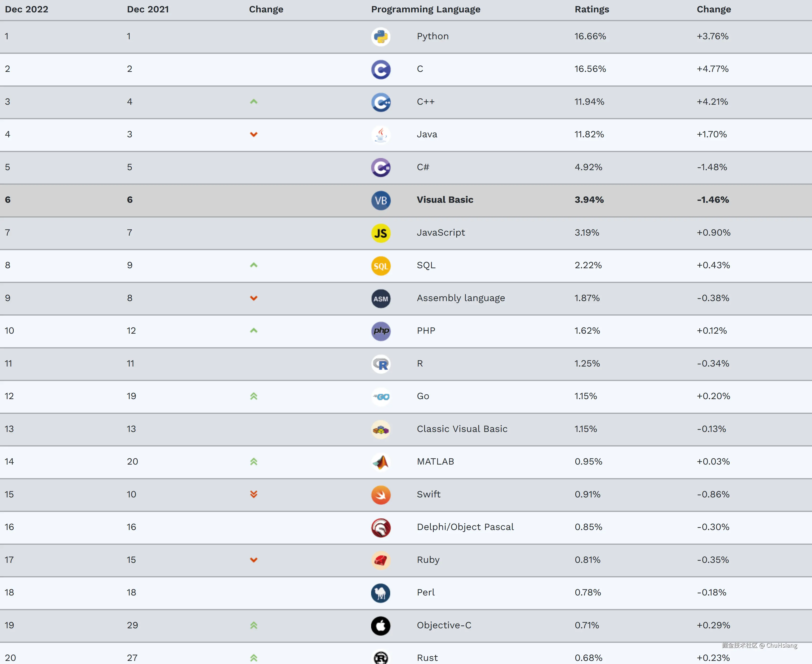The height and width of the screenshot is (664, 812).
Task: Click the Ratings column header
Action: point(591,9)
